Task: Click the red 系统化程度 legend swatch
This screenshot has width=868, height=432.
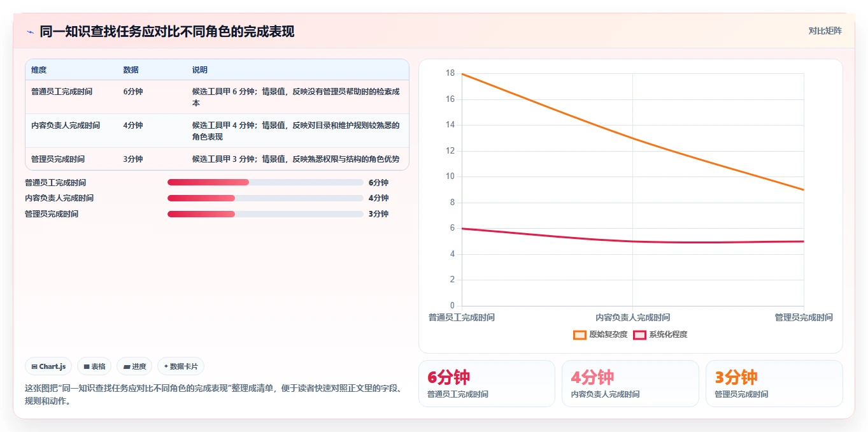Action: (x=639, y=335)
